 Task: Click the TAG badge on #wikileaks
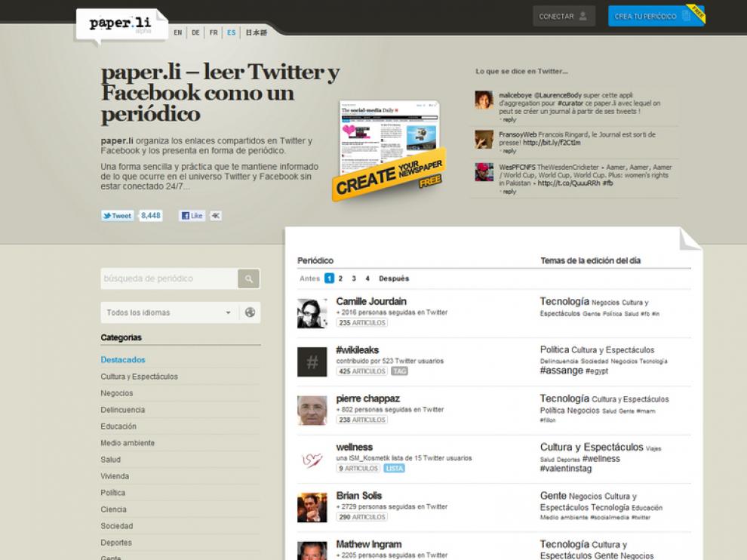click(x=399, y=371)
